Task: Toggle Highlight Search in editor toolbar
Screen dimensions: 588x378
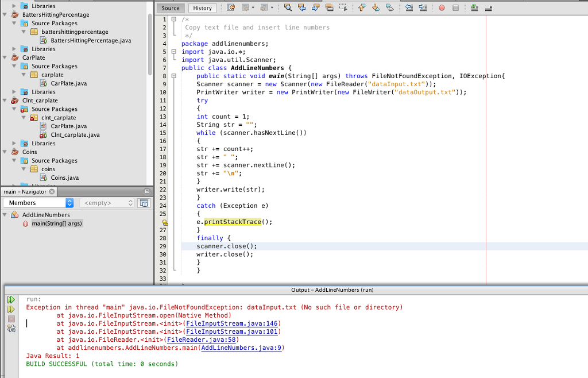Action: (x=329, y=8)
